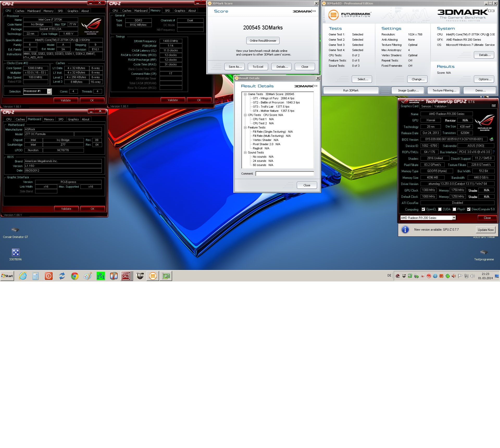Image resolution: width=500 pixels, height=448 pixels.
Task: Open the green graphics card taskbar icon
Action: (x=166, y=276)
